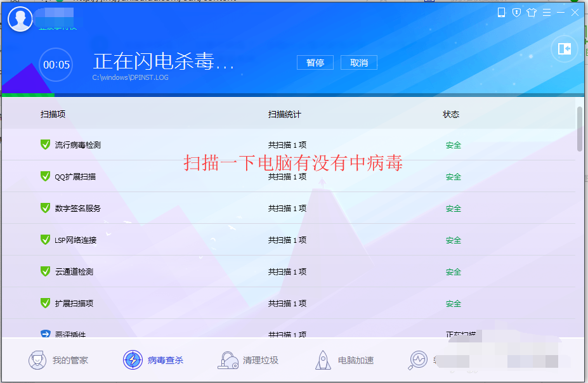The height and width of the screenshot is (383, 588).
Task: Open the skin shirt icon
Action: pos(532,13)
